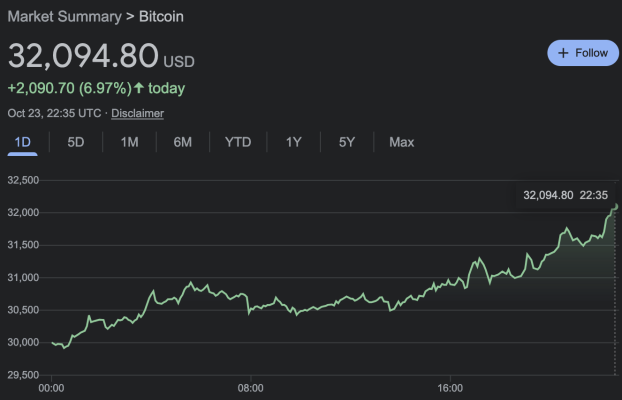Click the 16:00 x-axis label
Image resolution: width=622 pixels, height=400 pixels.
pos(450,388)
